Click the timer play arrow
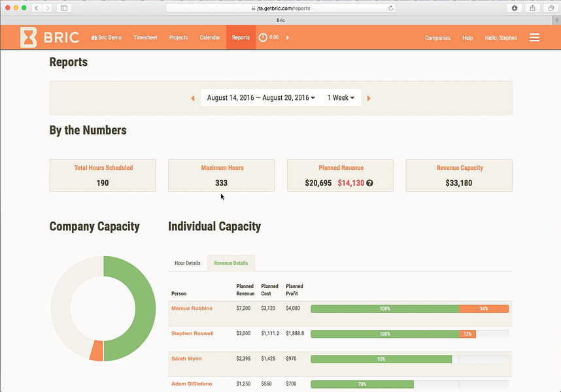This screenshot has height=392, width=561. click(x=288, y=37)
